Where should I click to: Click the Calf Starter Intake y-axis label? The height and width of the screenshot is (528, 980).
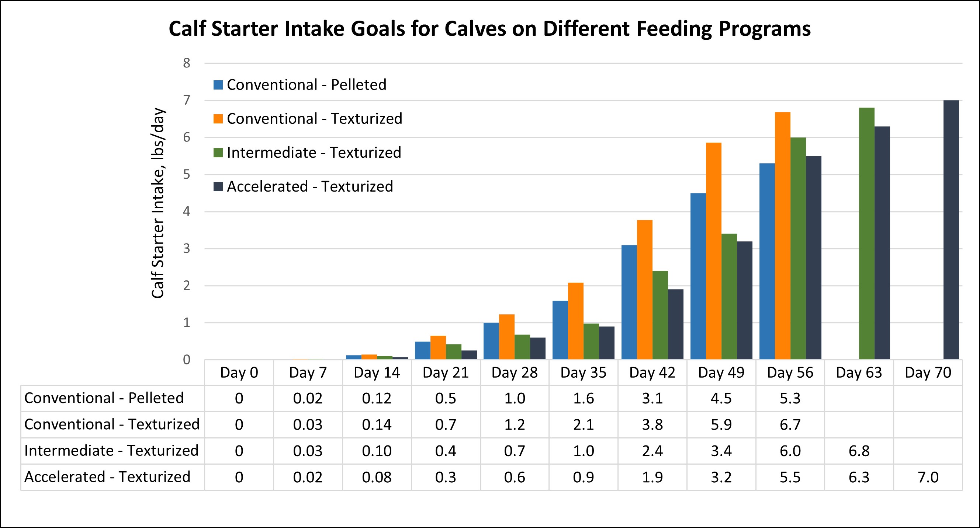(158, 203)
